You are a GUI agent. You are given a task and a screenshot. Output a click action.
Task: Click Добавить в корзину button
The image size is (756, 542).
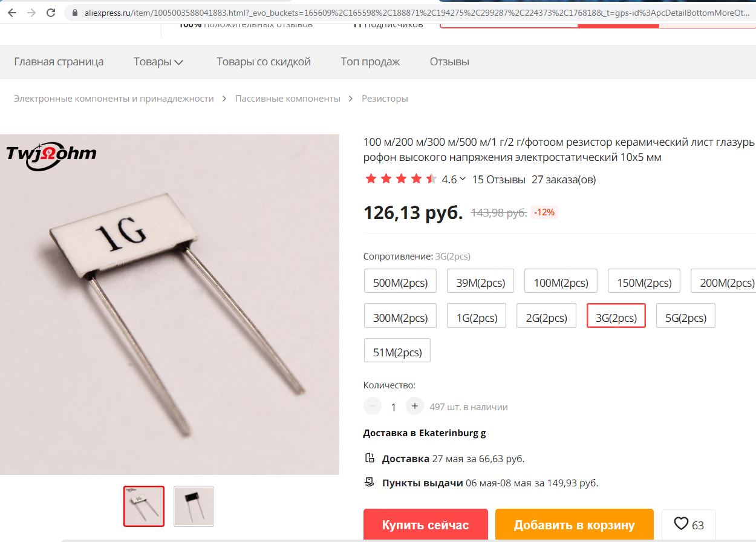pos(575,524)
